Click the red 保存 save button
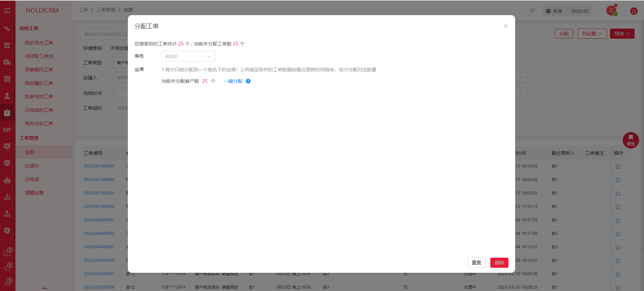This screenshot has height=291, width=644. [x=499, y=263]
